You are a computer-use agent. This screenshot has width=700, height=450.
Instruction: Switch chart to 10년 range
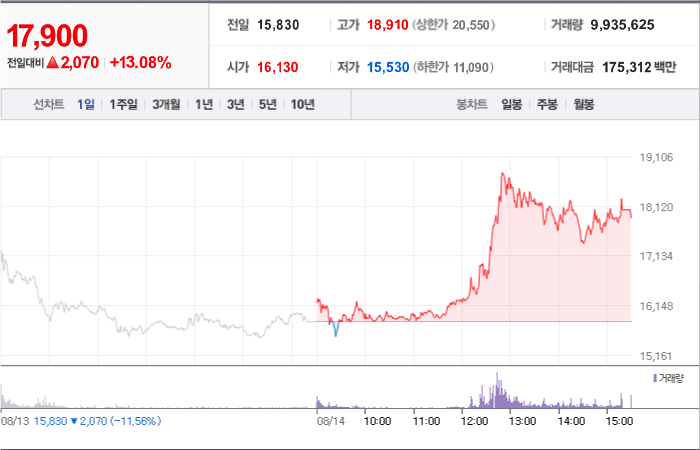tap(303, 104)
